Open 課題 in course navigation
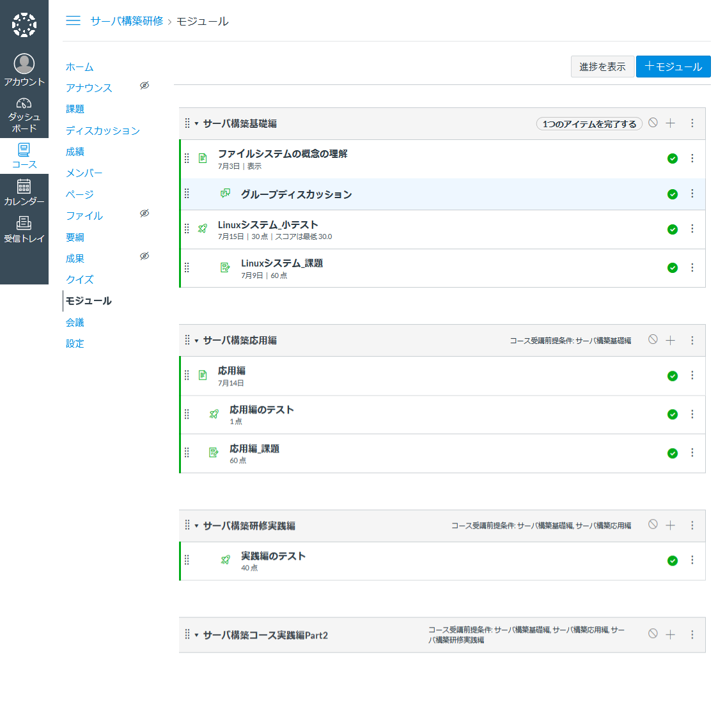This screenshot has width=725, height=728. pos(75,109)
